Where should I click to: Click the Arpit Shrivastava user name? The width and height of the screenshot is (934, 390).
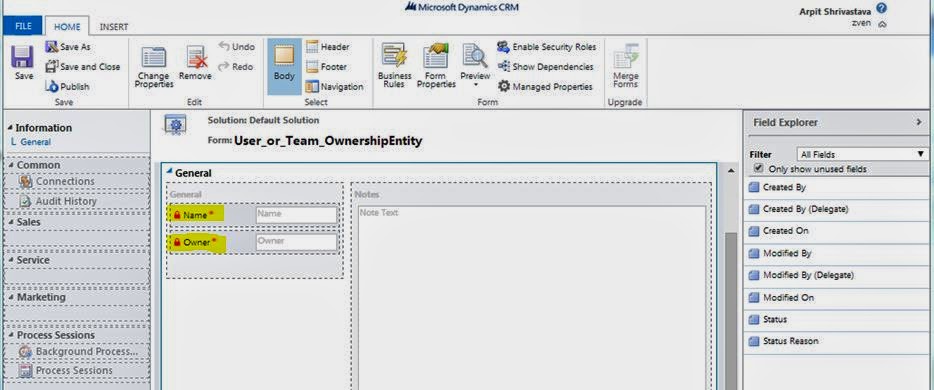836,11
